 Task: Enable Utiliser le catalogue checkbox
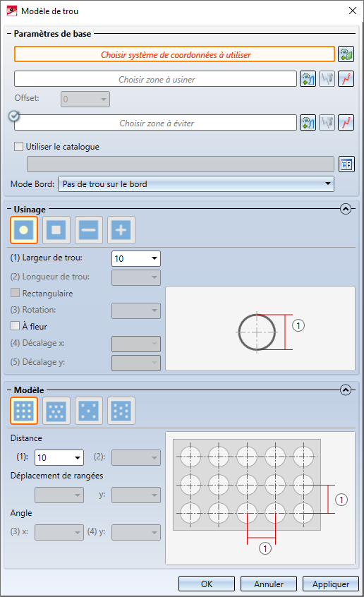point(18,147)
